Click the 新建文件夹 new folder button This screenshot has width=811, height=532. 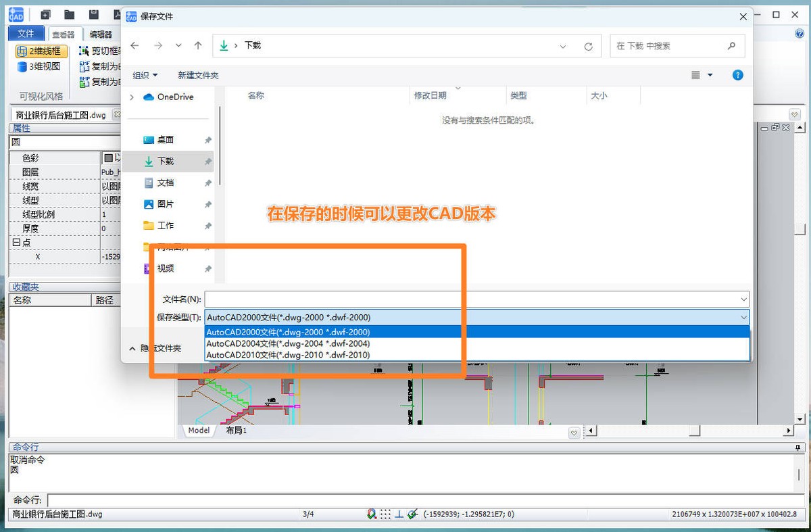click(198, 75)
